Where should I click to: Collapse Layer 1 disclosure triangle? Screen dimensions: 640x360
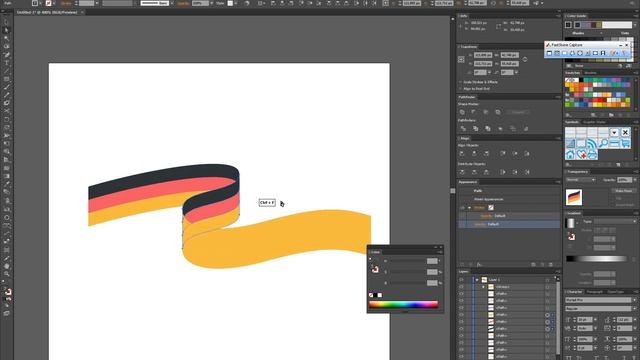point(477,280)
